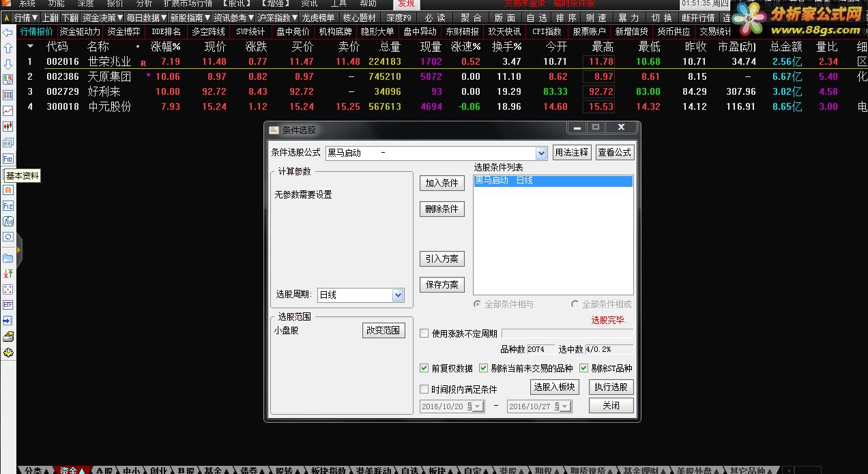Viewport: 868px width, 474px height.
Task: Uncheck the 剔除ST品种 checkbox
Action: point(584,368)
